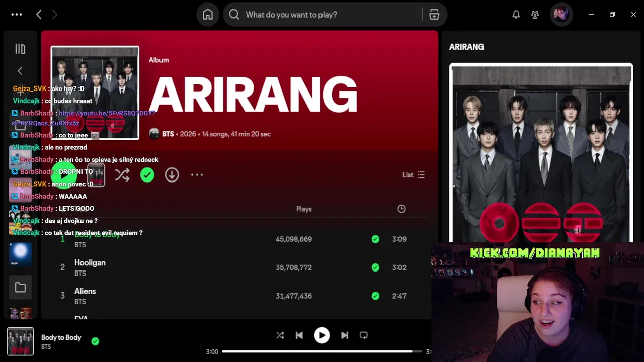Open the profile avatar menu

(x=561, y=14)
